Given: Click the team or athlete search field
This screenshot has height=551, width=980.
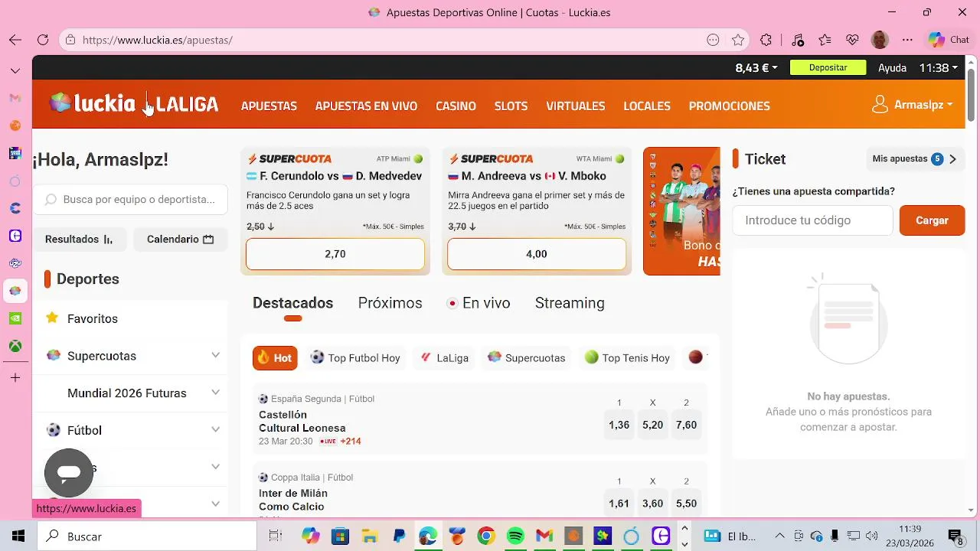Looking at the screenshot, I should (130, 199).
